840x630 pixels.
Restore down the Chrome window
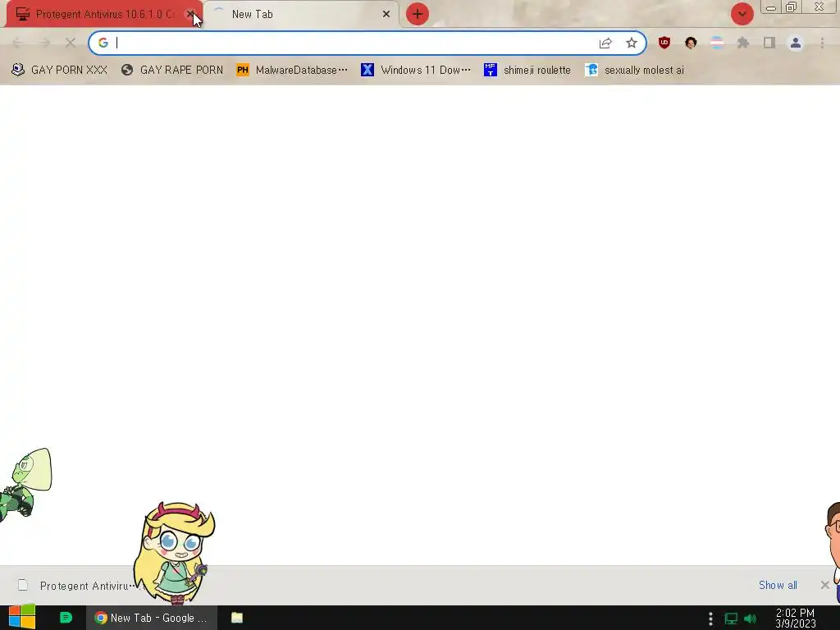coord(792,7)
